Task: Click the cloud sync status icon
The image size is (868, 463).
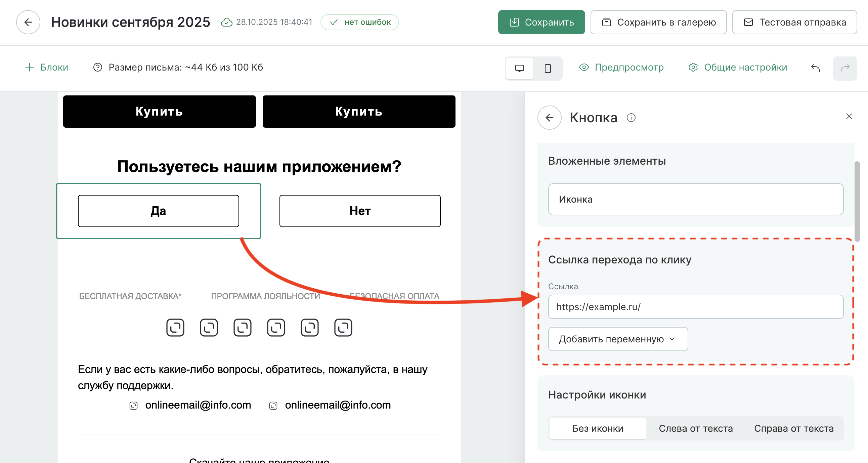Action: click(227, 22)
